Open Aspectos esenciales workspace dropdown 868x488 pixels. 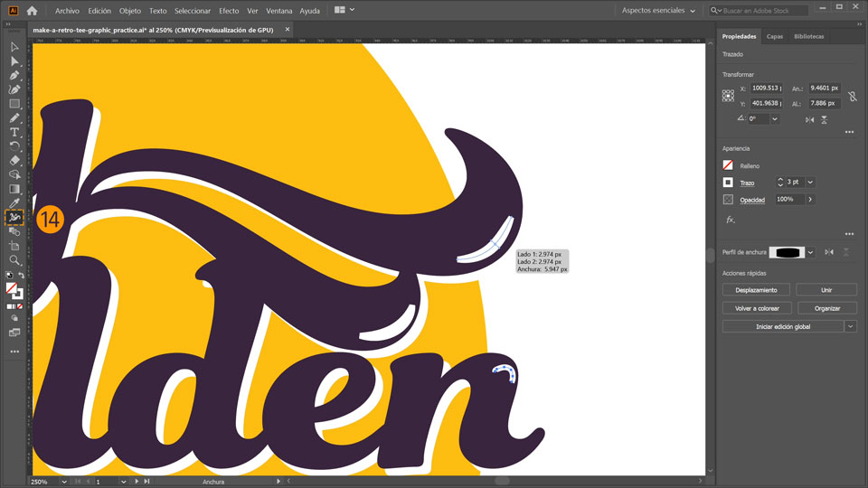point(658,11)
